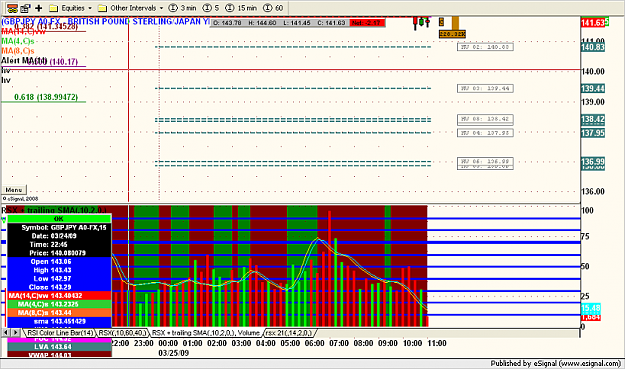Click the 137.95 price axis marker
The width and height of the screenshot is (625, 369).
pyautogui.click(x=593, y=133)
